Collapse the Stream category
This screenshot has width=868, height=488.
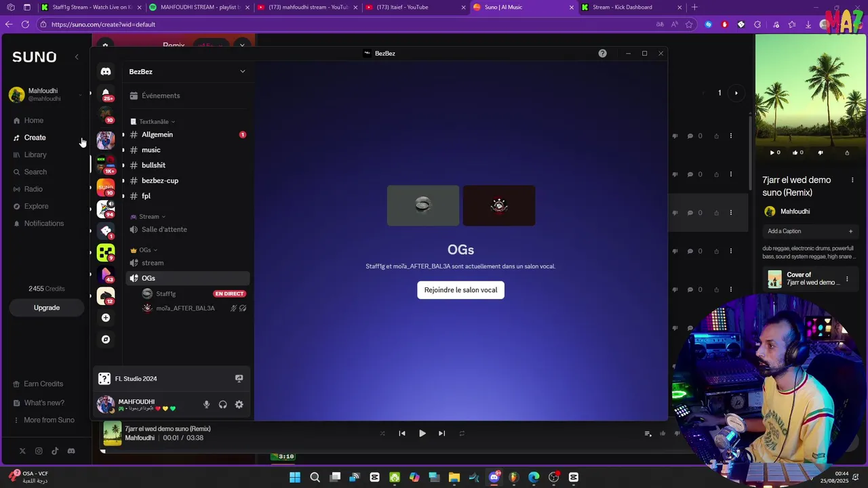pos(148,217)
